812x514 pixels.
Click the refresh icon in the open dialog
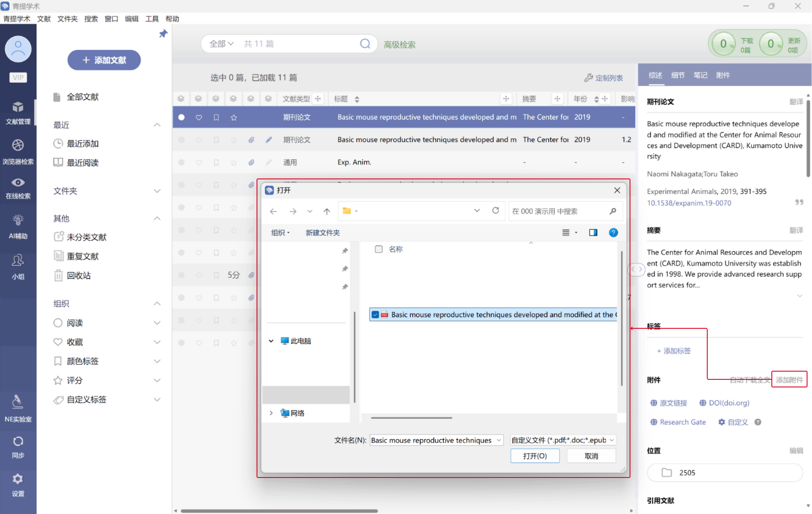point(495,211)
